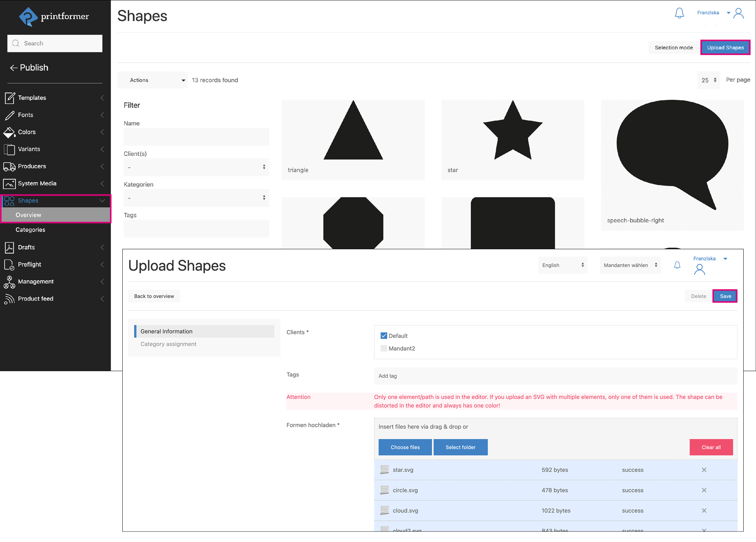This screenshot has height=542, width=756.
Task: Click the System Media image icon
Action: click(x=9, y=184)
